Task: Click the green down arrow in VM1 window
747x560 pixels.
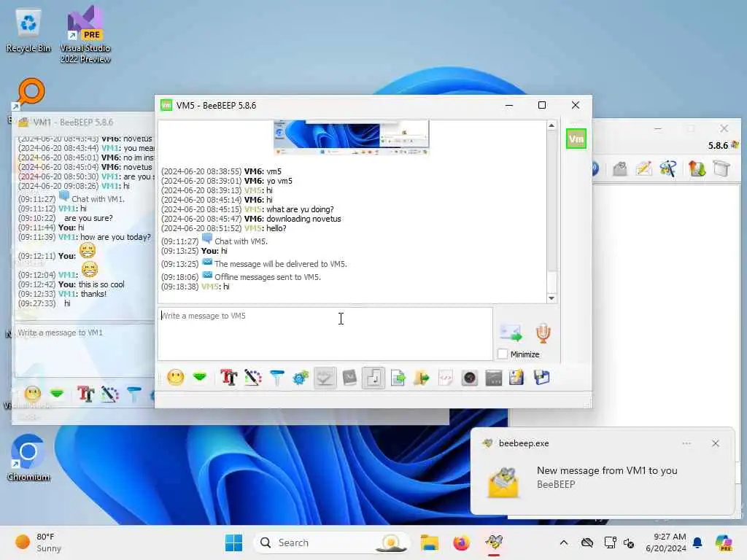Action: point(57,394)
